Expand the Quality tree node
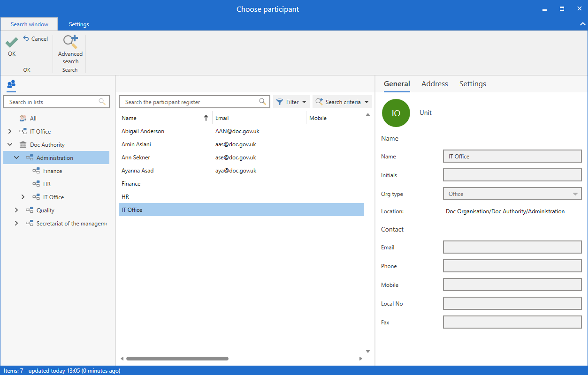This screenshot has height=375, width=588. [16, 210]
